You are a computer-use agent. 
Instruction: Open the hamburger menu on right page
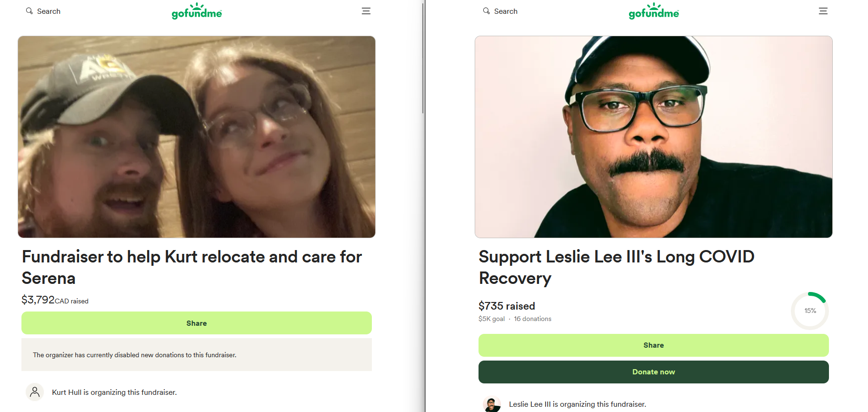[823, 11]
